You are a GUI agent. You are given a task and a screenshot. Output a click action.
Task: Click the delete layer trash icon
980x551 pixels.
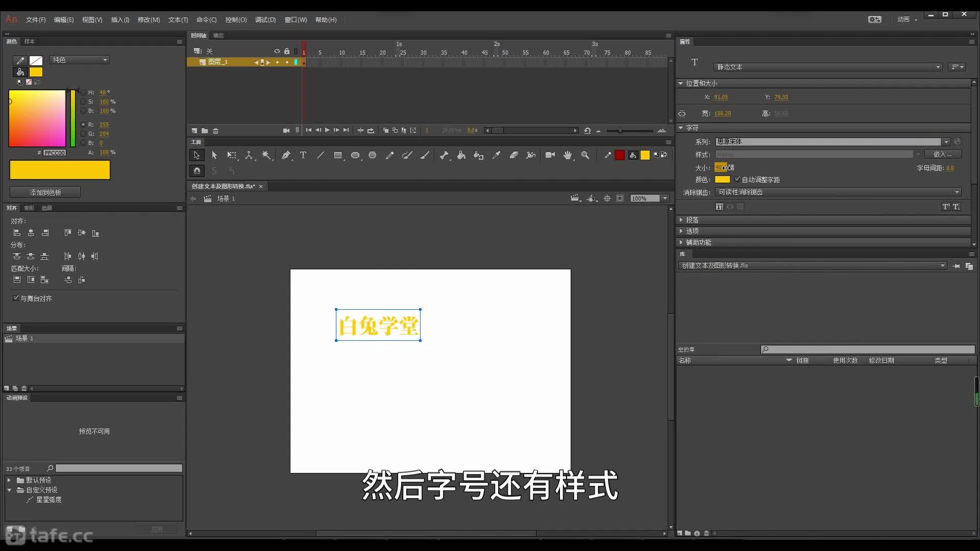pos(216,131)
